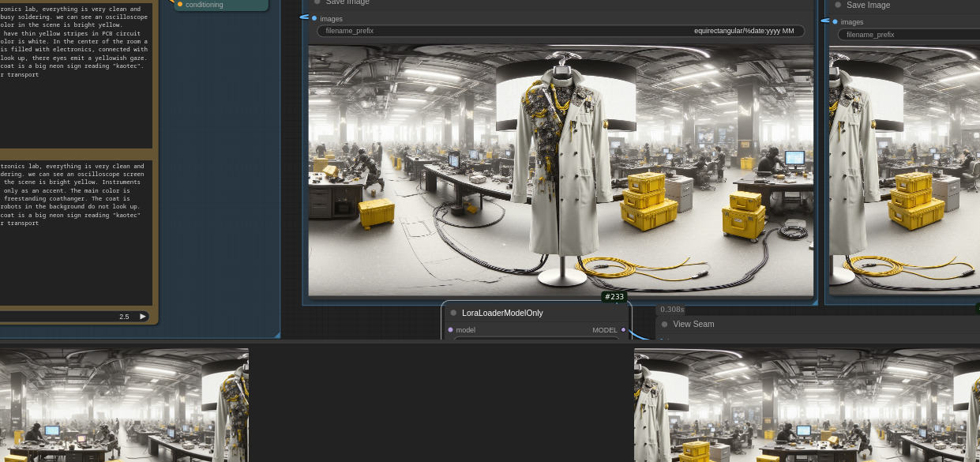Collapse the LoraLoaderModelOnly node using its dot
Viewport: 980px width, 462px height.
click(453, 313)
